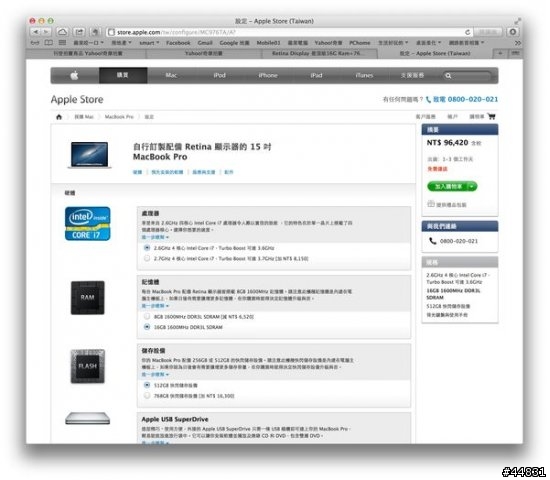Select the 512GB flash storage option
The width and height of the screenshot is (550, 480).
[147, 385]
